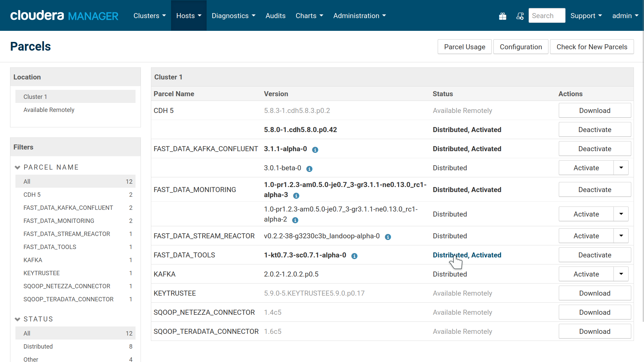The height and width of the screenshot is (362, 644).
Task: Filter by SQOOP_NETEZZA_CONNECTOR parcel
Action: click(75, 286)
